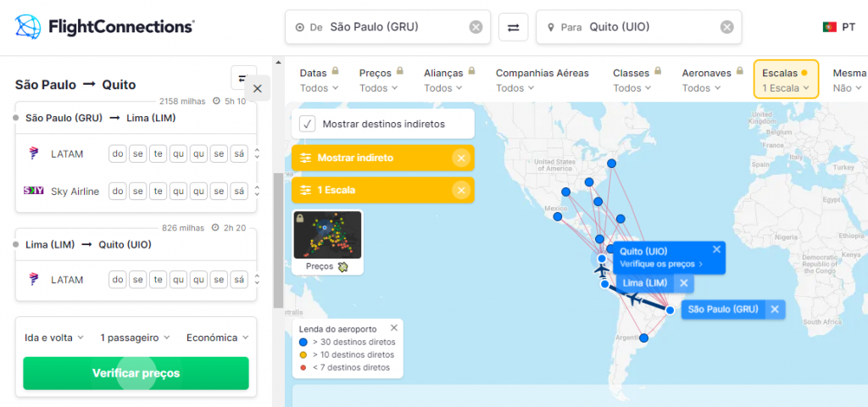Click the Mexico airport dot on map
Viewport: 868px width, 407px height.
click(x=558, y=216)
